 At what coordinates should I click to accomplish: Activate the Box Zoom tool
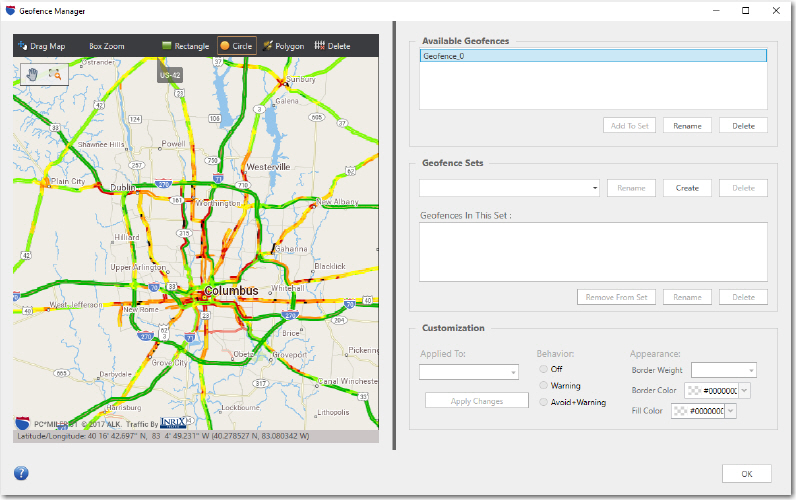106,46
